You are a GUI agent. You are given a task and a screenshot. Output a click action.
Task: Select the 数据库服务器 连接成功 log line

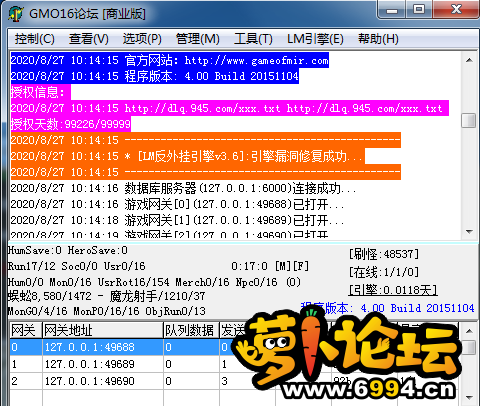(x=183, y=189)
